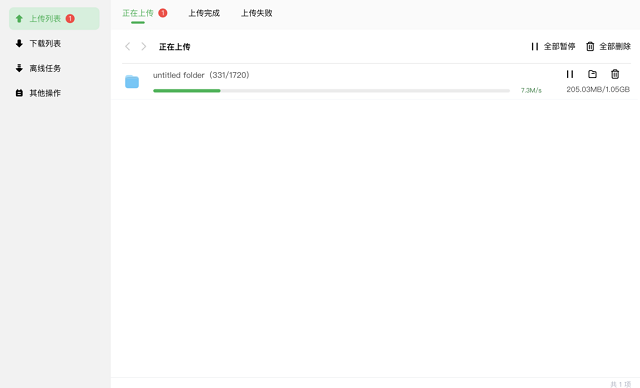The width and height of the screenshot is (640, 388).
Task: Click 全部删除 to delete all uploads
Action: pos(609,47)
